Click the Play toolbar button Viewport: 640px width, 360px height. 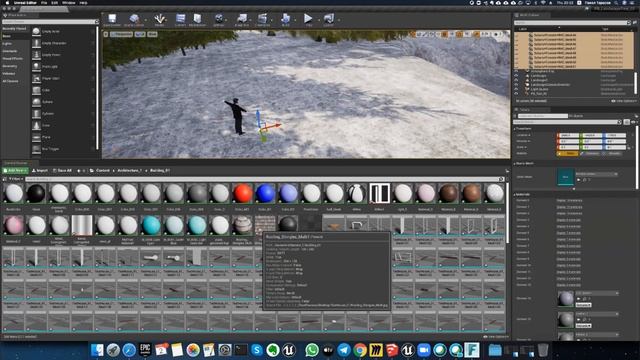click(x=308, y=18)
